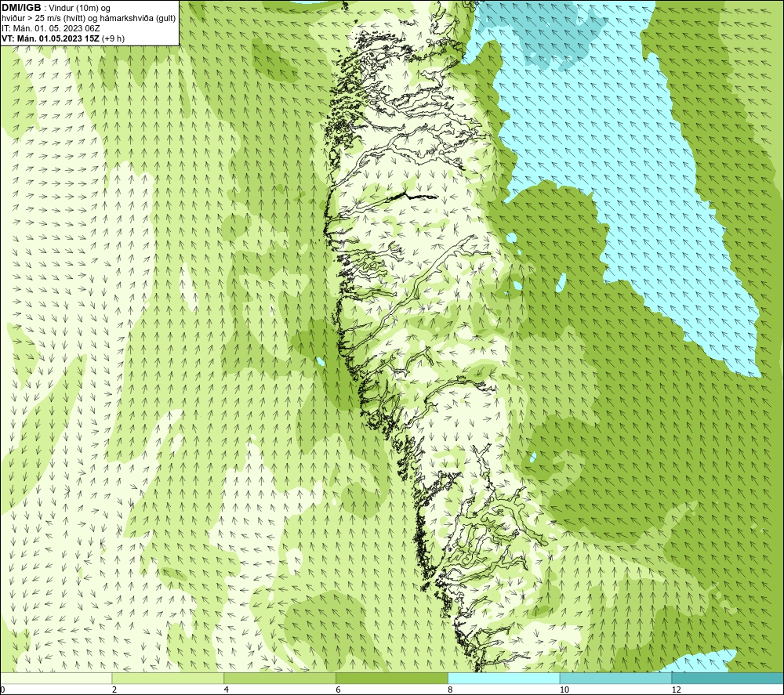
Task: Click the 4–6 m/s medium green band
Action: tap(280, 678)
